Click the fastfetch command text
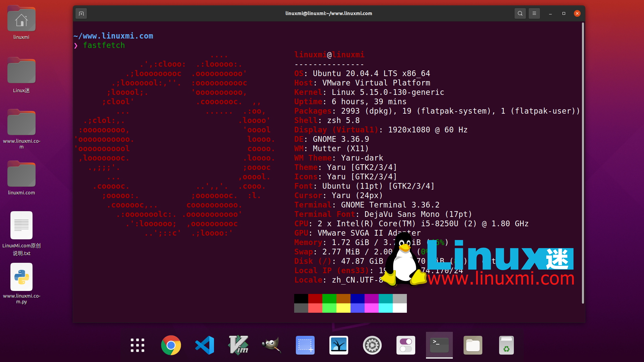Viewport: 644px width, 362px height. click(x=104, y=45)
